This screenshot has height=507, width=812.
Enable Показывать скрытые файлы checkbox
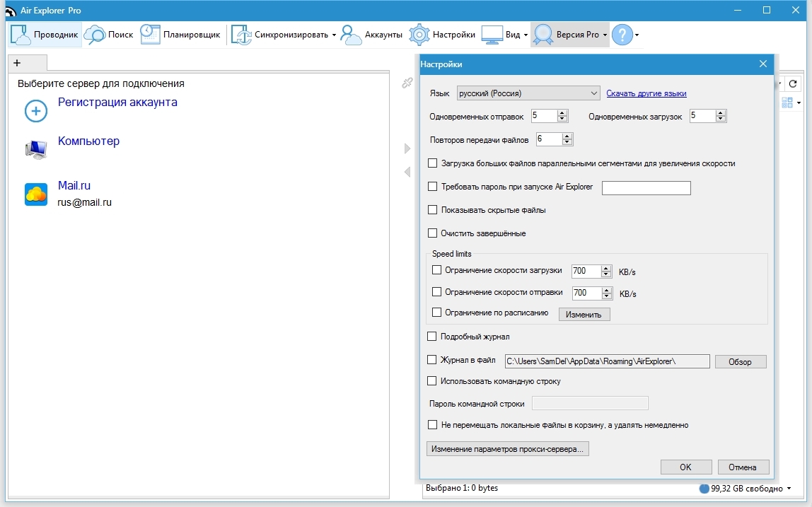[433, 210]
